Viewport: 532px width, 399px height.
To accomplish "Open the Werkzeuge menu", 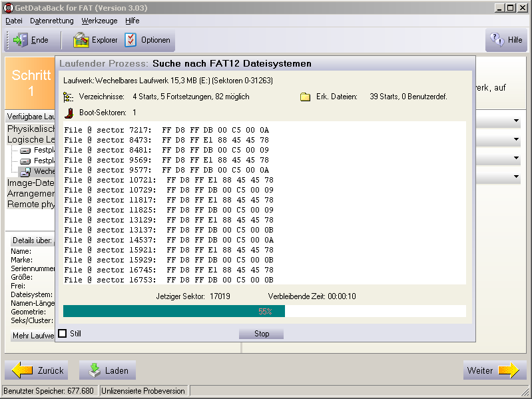I will pos(99,21).
